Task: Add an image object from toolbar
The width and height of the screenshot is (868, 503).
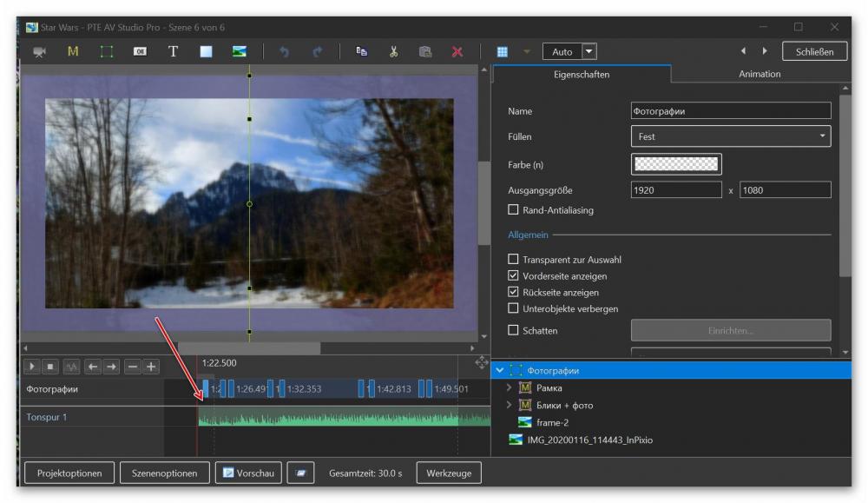Action: (240, 51)
